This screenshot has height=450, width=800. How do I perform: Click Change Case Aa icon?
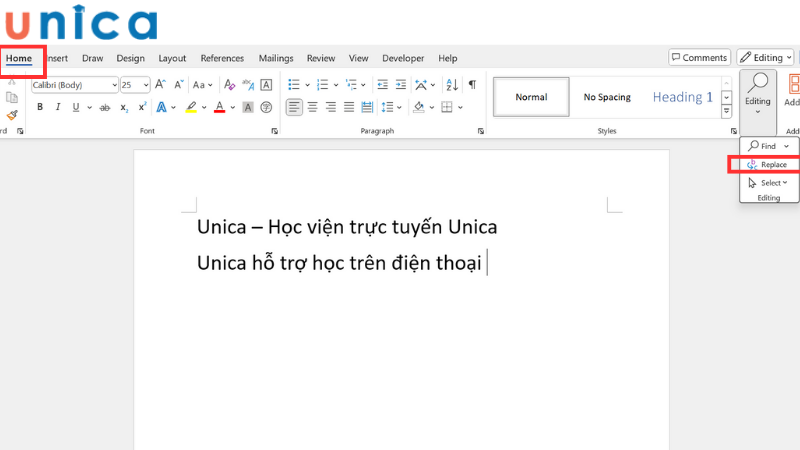coord(199,85)
